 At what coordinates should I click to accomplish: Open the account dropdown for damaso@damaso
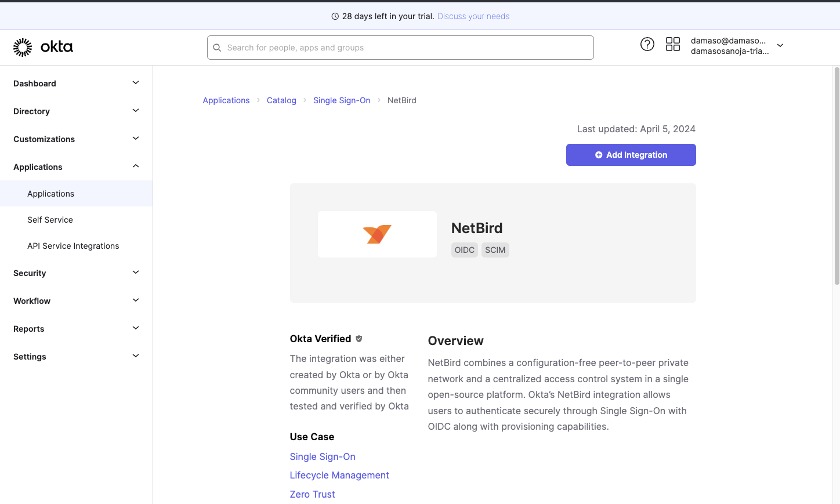click(780, 45)
